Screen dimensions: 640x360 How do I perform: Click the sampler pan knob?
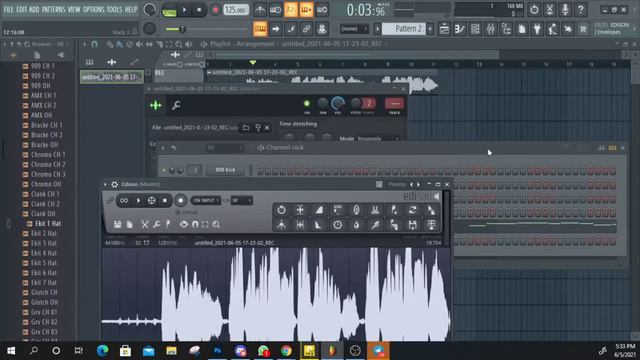pyautogui.click(x=322, y=103)
